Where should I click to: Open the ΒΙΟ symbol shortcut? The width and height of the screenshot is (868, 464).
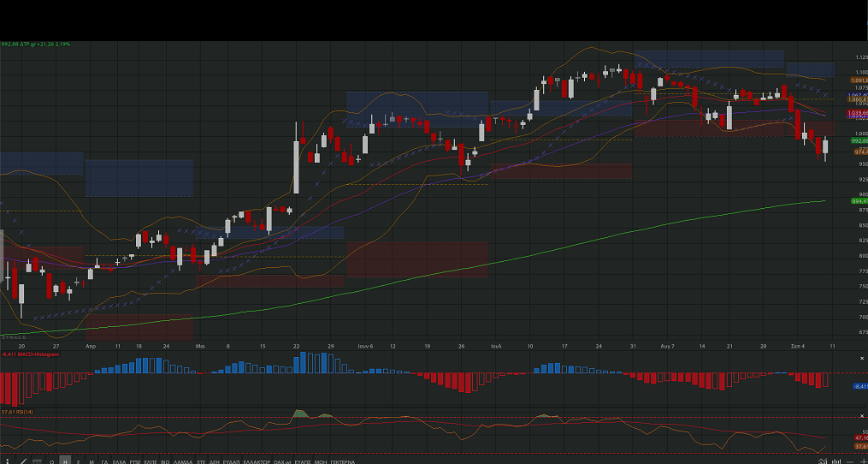pos(165,461)
